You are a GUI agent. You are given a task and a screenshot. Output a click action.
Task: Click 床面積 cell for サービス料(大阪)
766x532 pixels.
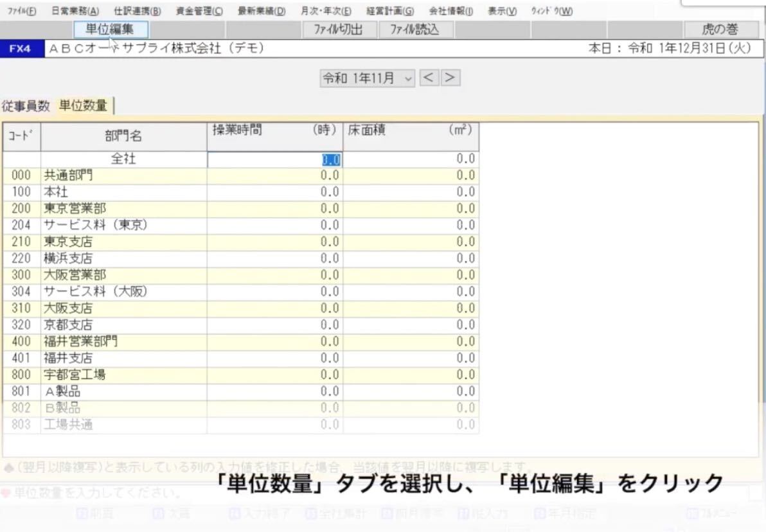point(411,292)
